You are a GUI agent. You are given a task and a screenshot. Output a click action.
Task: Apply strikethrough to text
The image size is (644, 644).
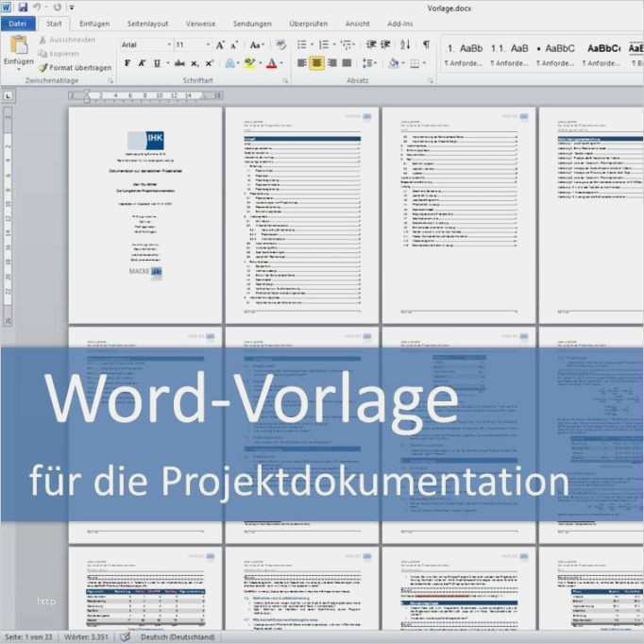pyautogui.click(x=178, y=63)
